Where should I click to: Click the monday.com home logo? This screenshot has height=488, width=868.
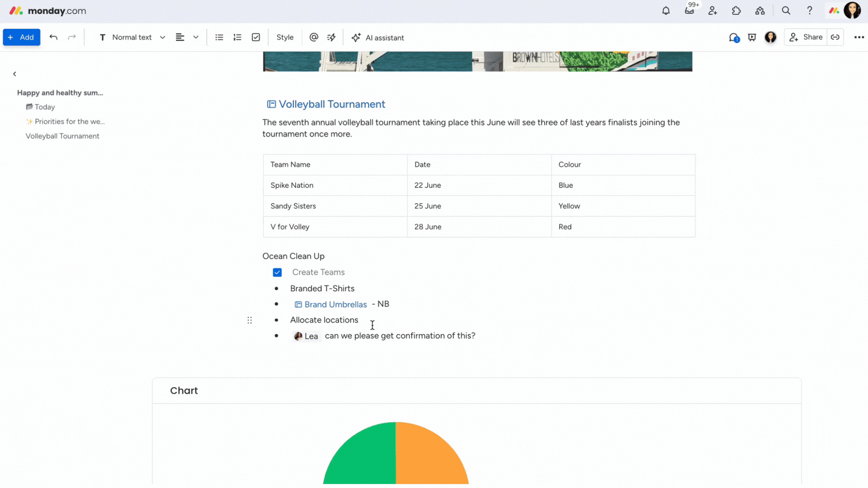47,11
